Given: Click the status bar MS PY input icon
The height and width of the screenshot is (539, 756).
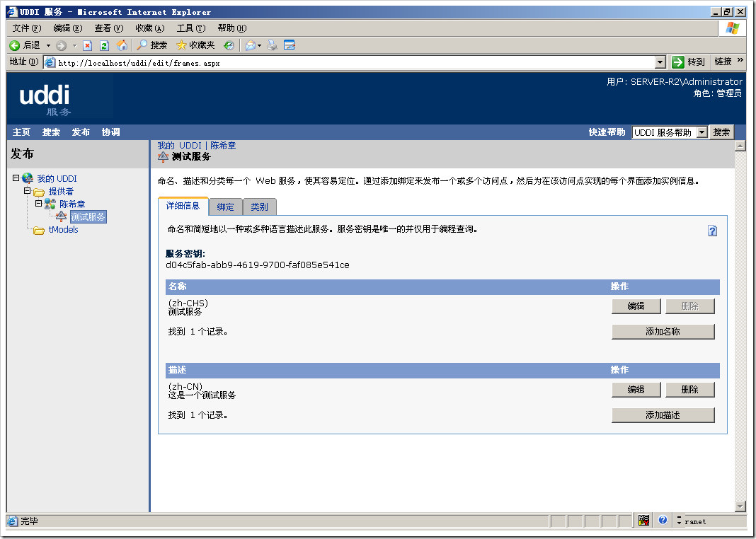Looking at the screenshot, I should point(643,520).
